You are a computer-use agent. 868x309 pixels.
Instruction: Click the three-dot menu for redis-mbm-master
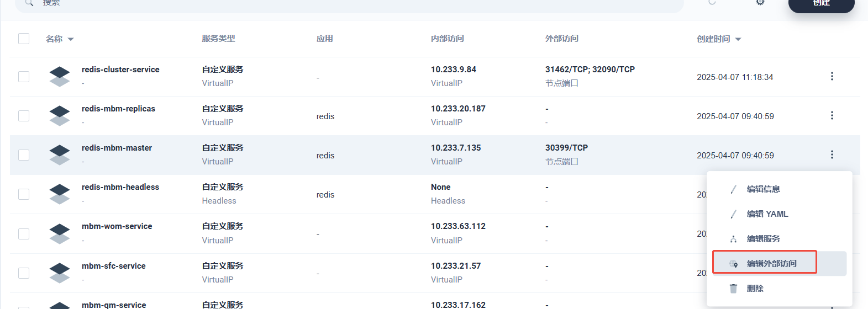tap(832, 154)
